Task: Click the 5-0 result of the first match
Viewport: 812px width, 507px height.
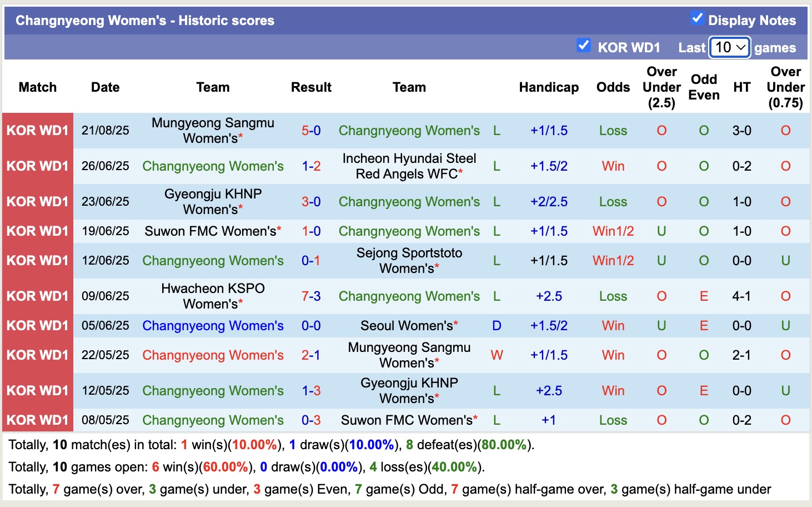Action: tap(311, 131)
